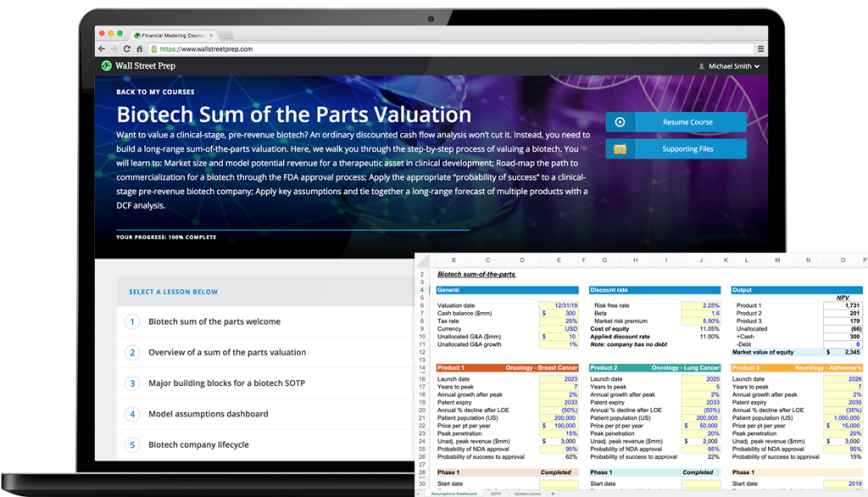Screen dimensions: 868x497
Task: Click the folder icon on Supporting Files
Action: pyautogui.click(x=618, y=148)
